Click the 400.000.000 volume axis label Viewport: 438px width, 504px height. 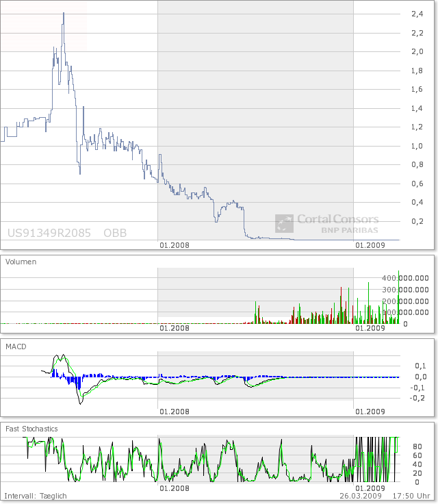click(x=405, y=278)
